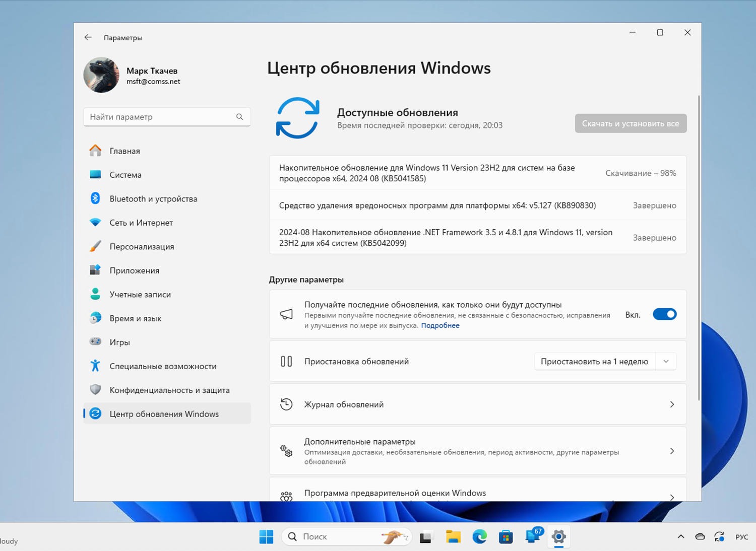Click the Settings gear on the taskbar
Screen dimensions: 756x551
pyautogui.click(x=558, y=537)
